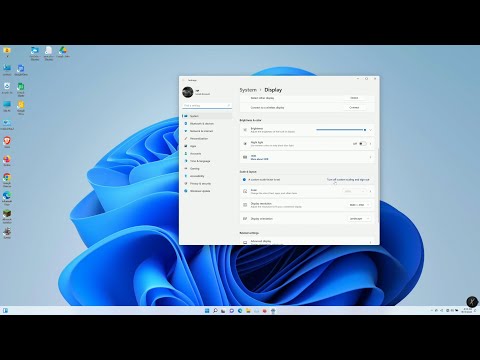Open Time & language settings
Image resolution: width=480 pixels, height=360 pixels.
pos(207,161)
